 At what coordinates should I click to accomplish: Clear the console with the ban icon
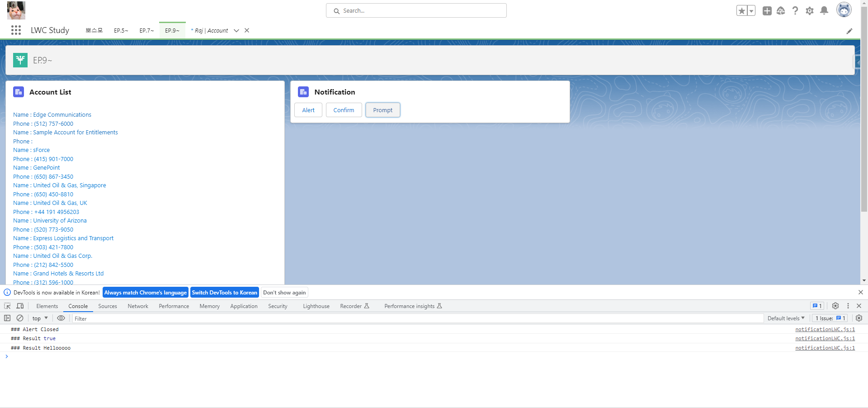(x=20, y=318)
